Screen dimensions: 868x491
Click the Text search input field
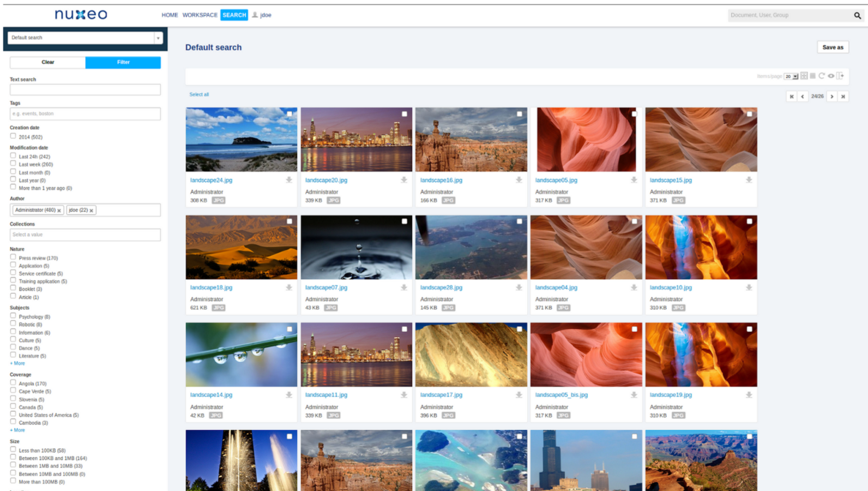tap(85, 89)
